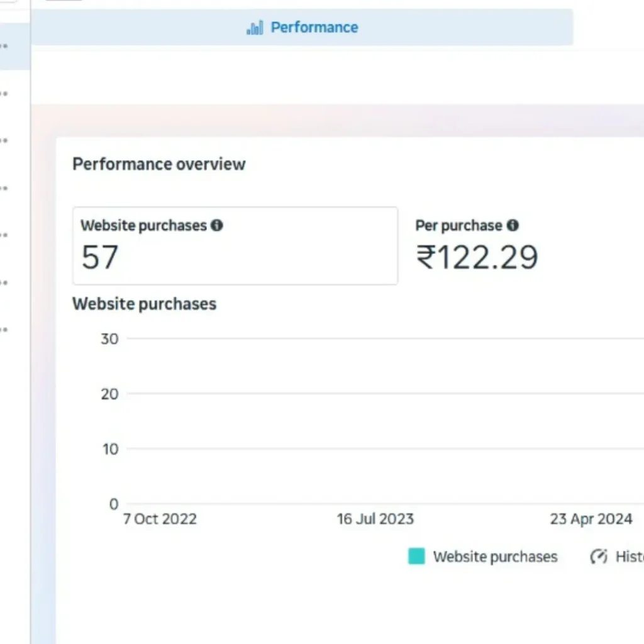Click the 0 baseline label on the y-axis
Image resolution: width=644 pixels, height=644 pixels.
click(x=113, y=504)
